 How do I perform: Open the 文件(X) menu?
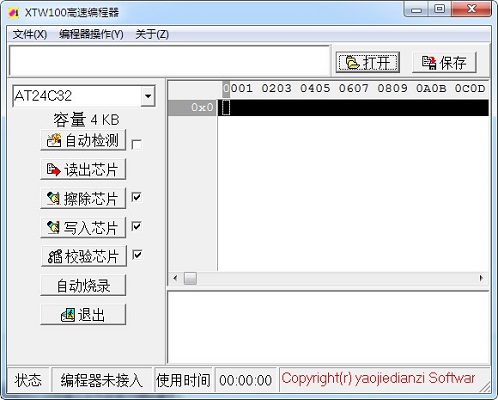click(x=30, y=34)
